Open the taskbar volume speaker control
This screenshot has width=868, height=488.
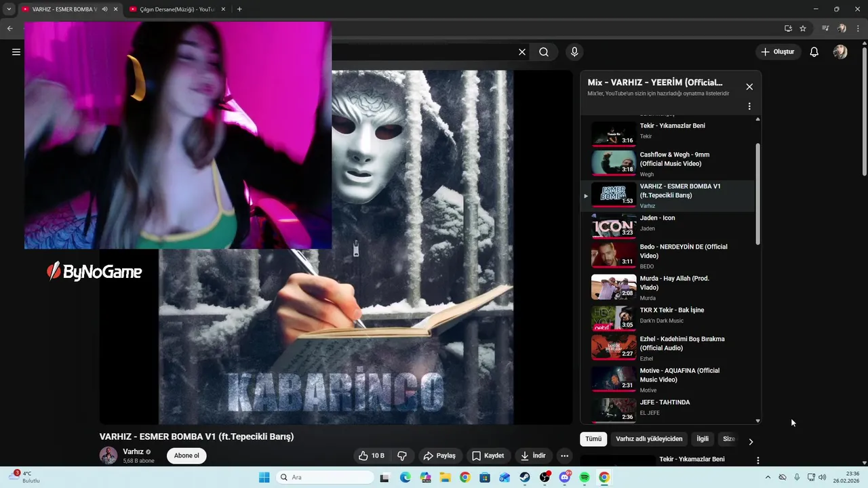point(823,477)
